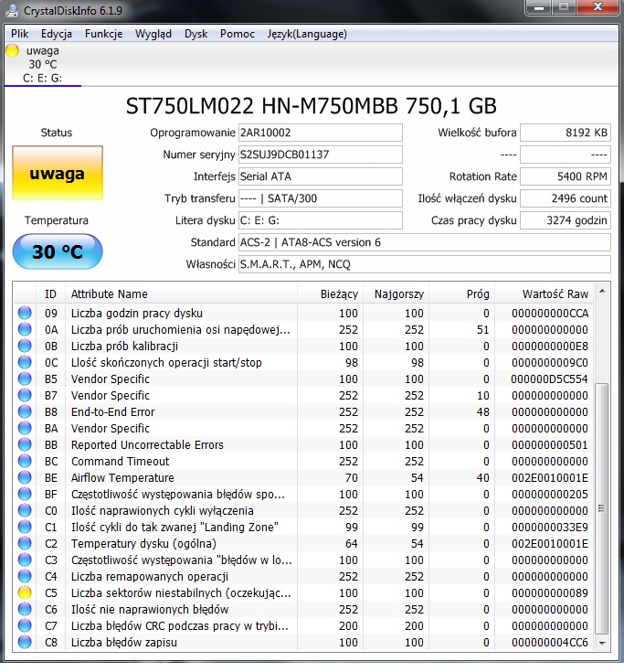Viewport: 624px width, 672px height.
Task: Click the blue status dot for attribute 0C
Action: point(25,362)
